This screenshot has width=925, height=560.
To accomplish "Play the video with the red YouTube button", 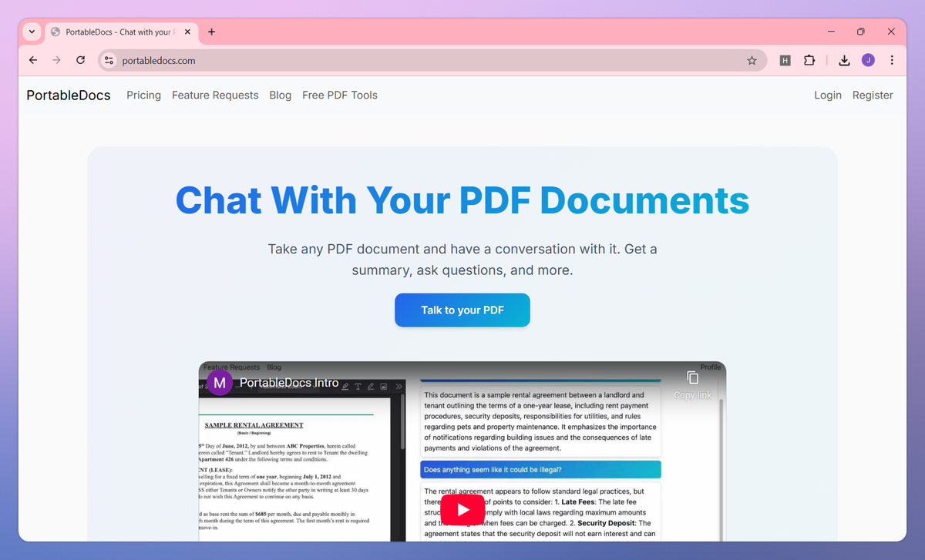I will [x=462, y=510].
